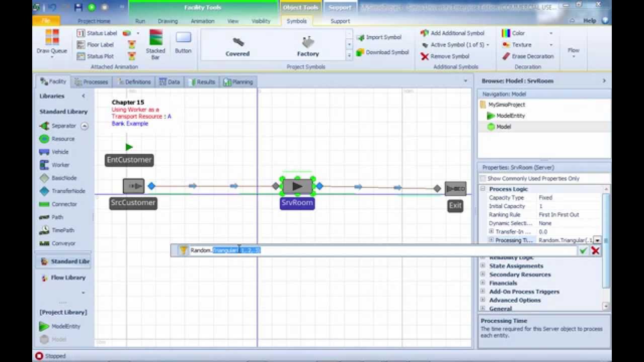Click Erase Decoration

(x=527, y=56)
